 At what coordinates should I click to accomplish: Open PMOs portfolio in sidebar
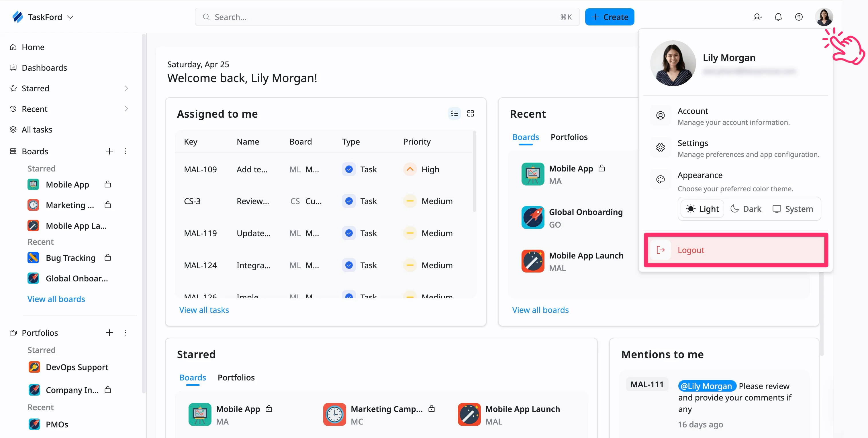pos(48,424)
